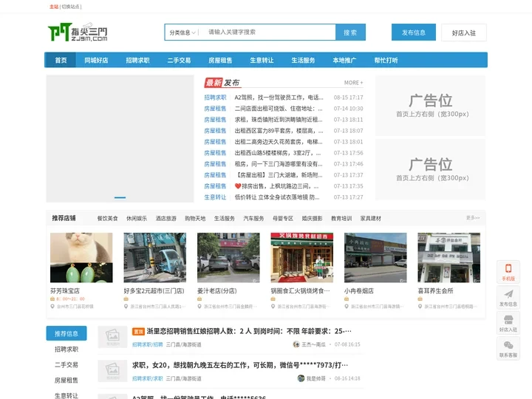Select 招聘求职 in the left side menu

[x=66, y=349]
